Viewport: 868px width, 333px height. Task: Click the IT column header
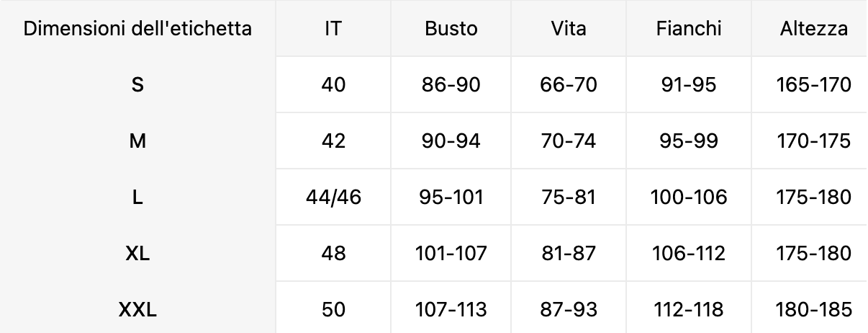click(x=333, y=29)
